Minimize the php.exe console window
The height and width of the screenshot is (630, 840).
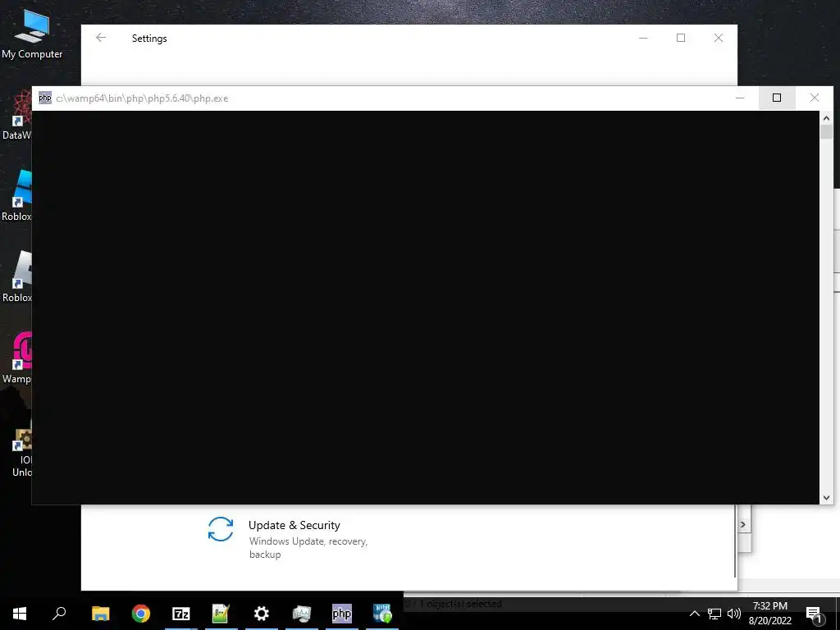(740, 98)
